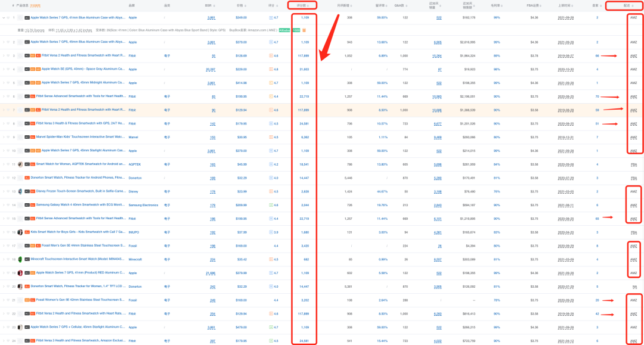Expand row 8 Fitbit Versa 3 details
Viewport: 644px width, 345px height.
pyautogui.click(x=4, y=123)
